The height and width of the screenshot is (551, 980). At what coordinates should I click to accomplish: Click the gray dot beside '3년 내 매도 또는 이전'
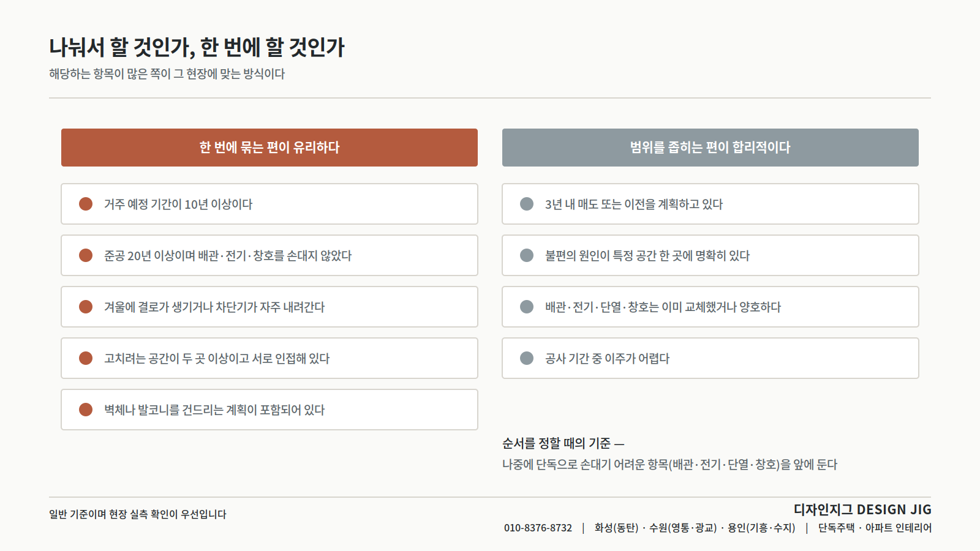point(527,204)
